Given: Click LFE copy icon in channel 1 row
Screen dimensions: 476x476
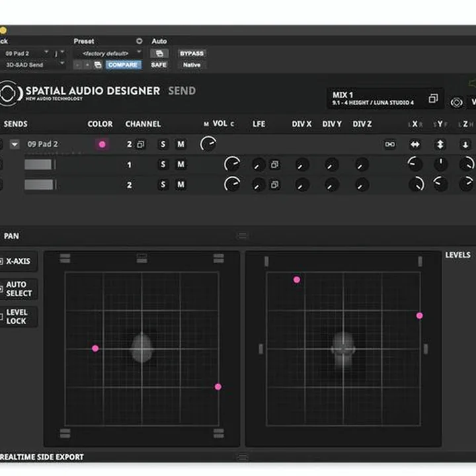Looking at the screenshot, I should coord(274,165).
